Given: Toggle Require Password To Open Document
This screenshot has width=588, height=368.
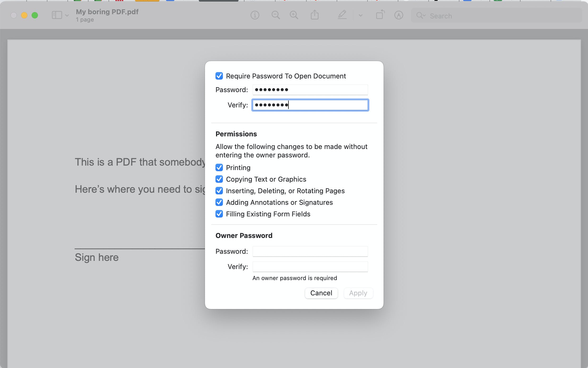Looking at the screenshot, I should (219, 76).
